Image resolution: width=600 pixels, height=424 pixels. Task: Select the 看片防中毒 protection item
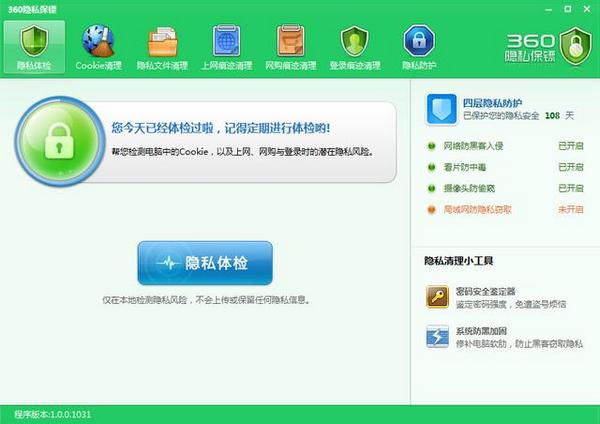coord(465,167)
